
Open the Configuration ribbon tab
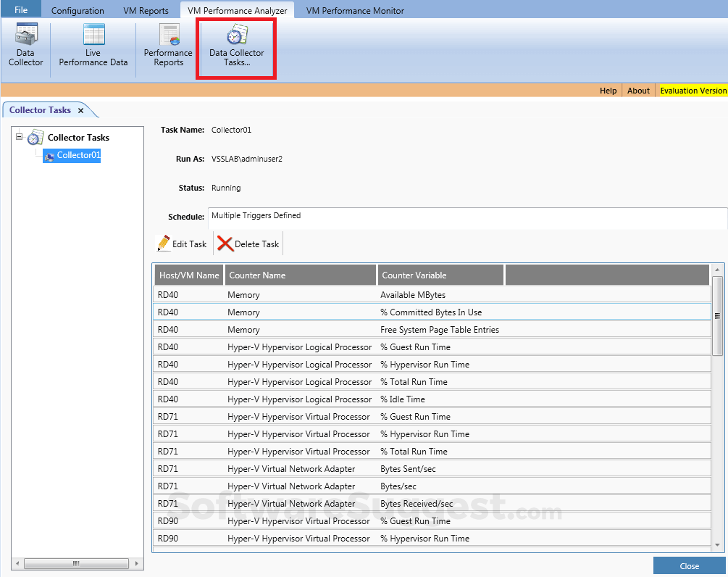pyautogui.click(x=78, y=10)
